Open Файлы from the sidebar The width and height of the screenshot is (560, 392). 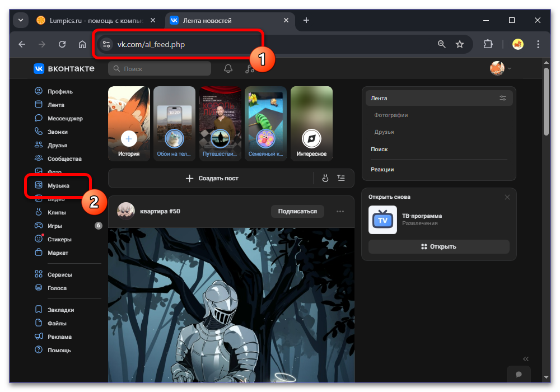pyautogui.click(x=51, y=323)
